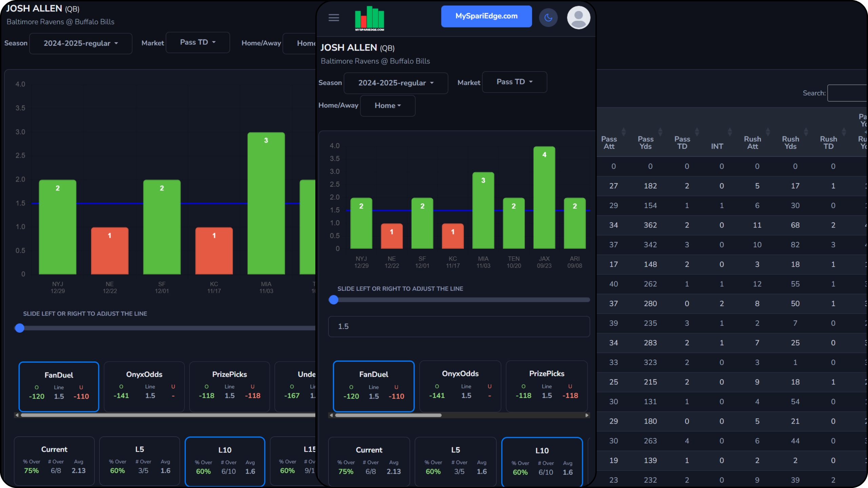
Task: Switch to L5 stats tab
Action: pos(455,461)
